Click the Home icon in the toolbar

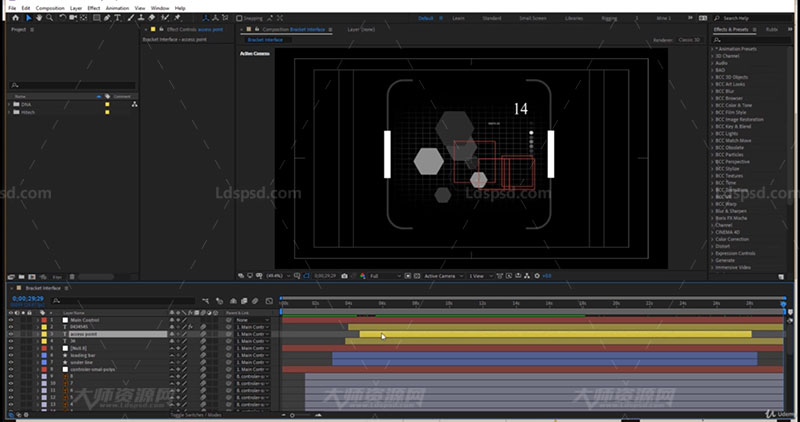pyautogui.click(x=15, y=18)
